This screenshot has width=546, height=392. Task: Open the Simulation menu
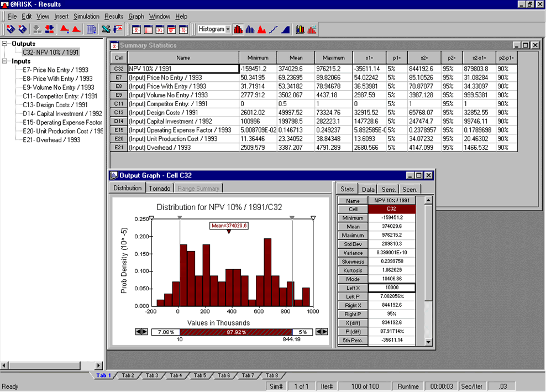pos(86,17)
